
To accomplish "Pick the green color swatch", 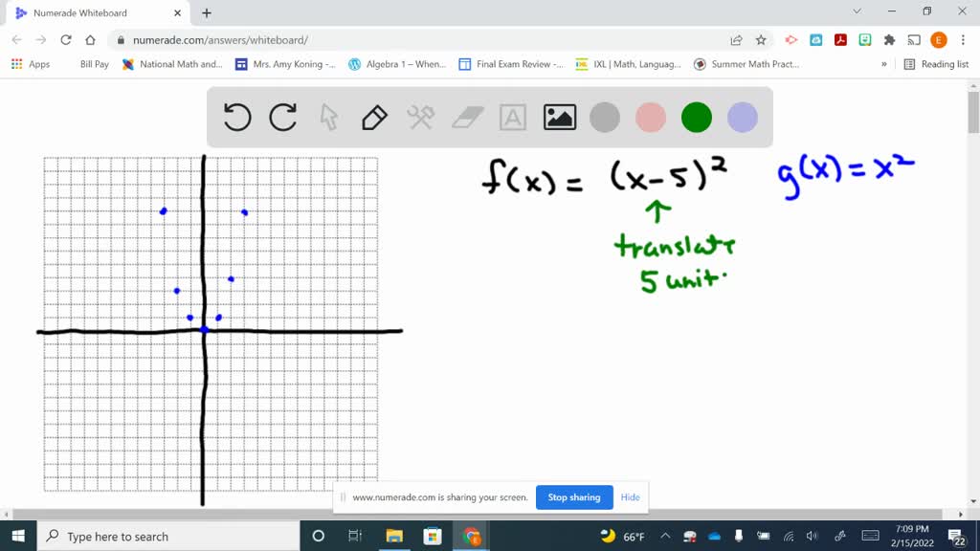I will click(696, 117).
